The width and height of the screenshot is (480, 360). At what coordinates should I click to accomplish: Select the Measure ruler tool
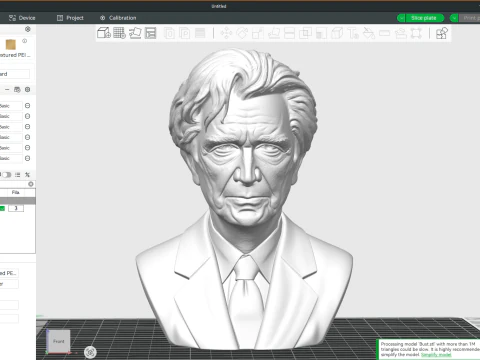click(384, 33)
